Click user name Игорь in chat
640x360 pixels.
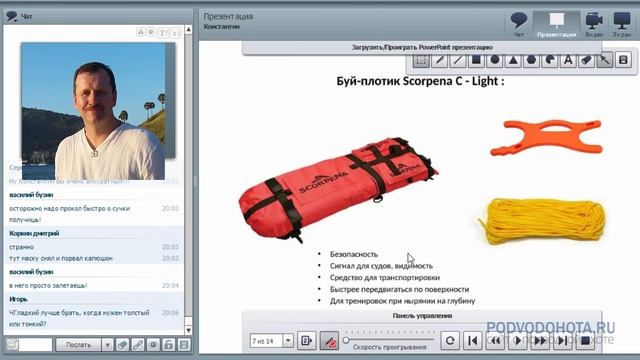pyautogui.click(x=18, y=299)
